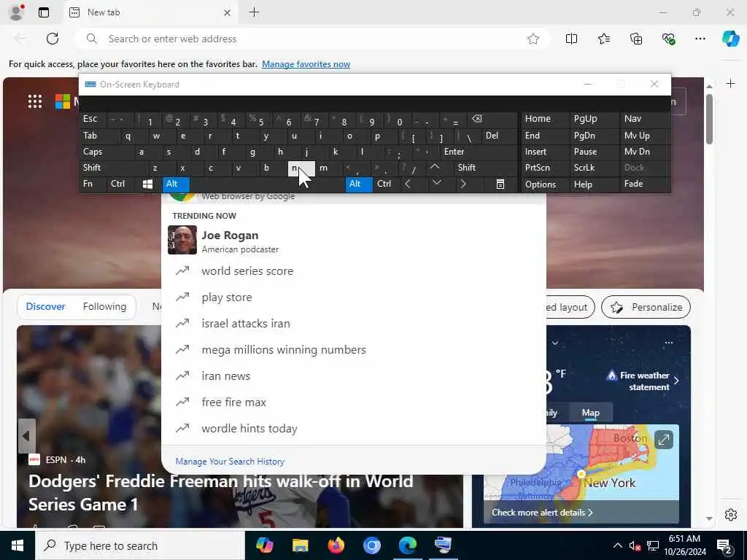Viewport: 747px width, 560px height.
Task: Open Copilot from the taskbar
Action: point(264,545)
